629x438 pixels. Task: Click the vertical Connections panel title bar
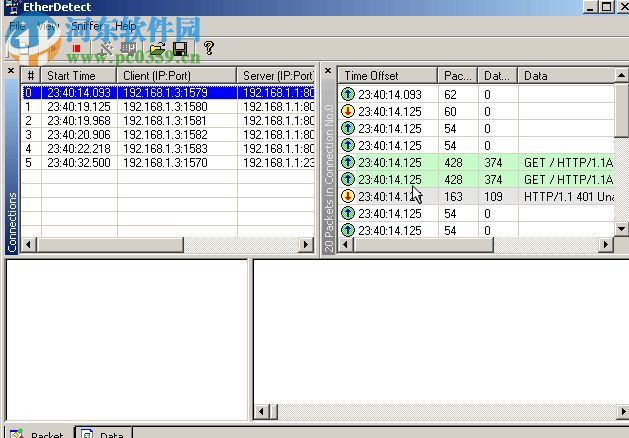click(x=12, y=164)
